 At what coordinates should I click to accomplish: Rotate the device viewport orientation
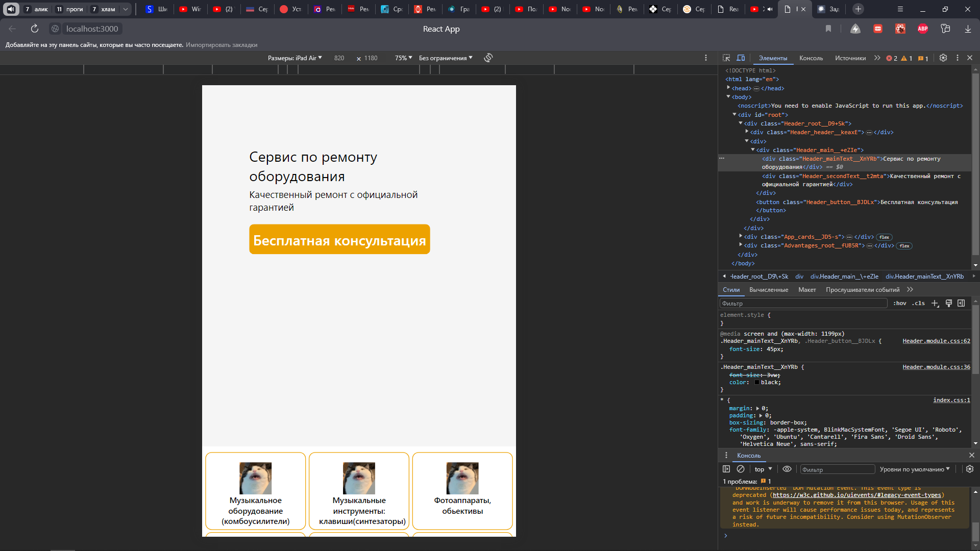[488, 58]
